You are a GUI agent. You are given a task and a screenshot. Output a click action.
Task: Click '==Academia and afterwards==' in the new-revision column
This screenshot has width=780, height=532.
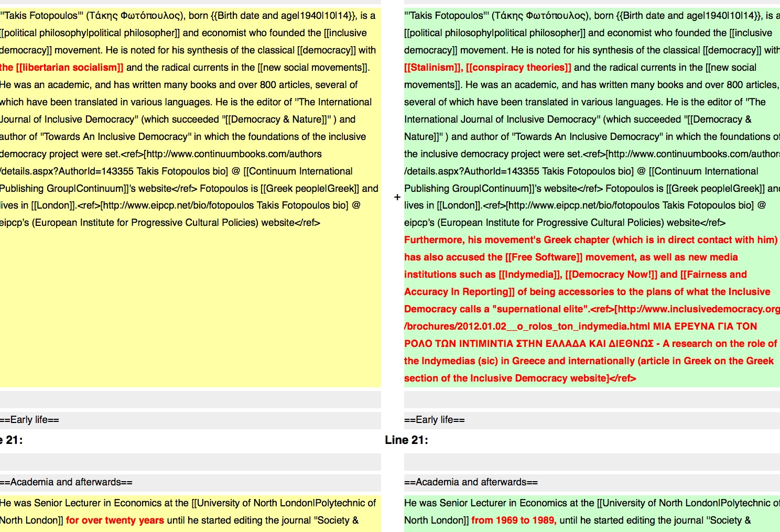click(x=471, y=482)
